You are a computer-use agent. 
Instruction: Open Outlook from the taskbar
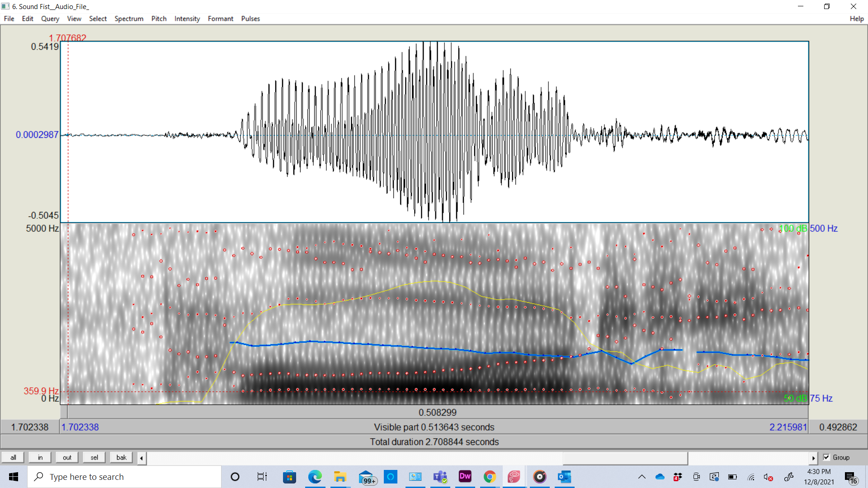pos(564,477)
